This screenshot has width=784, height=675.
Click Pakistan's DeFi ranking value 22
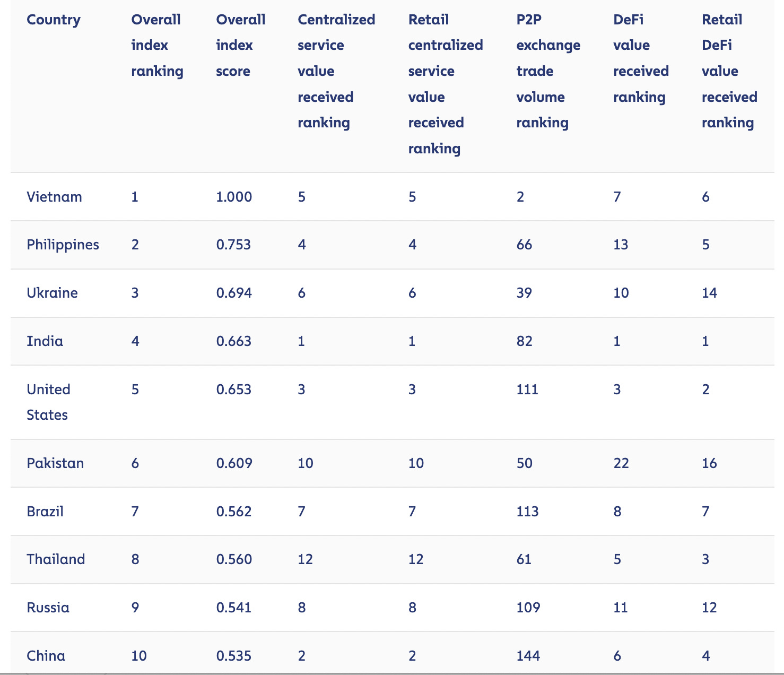[x=621, y=463]
